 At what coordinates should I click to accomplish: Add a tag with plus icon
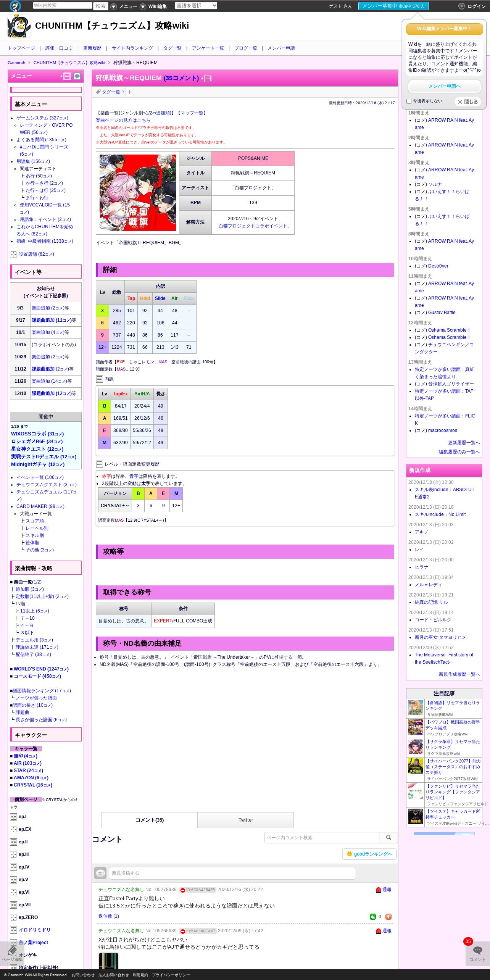pyautogui.click(x=130, y=92)
